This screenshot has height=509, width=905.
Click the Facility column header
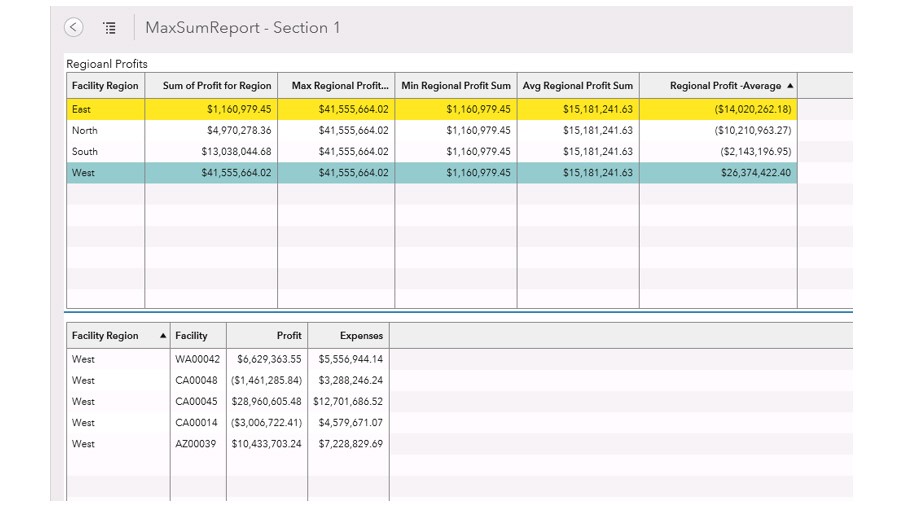(191, 336)
